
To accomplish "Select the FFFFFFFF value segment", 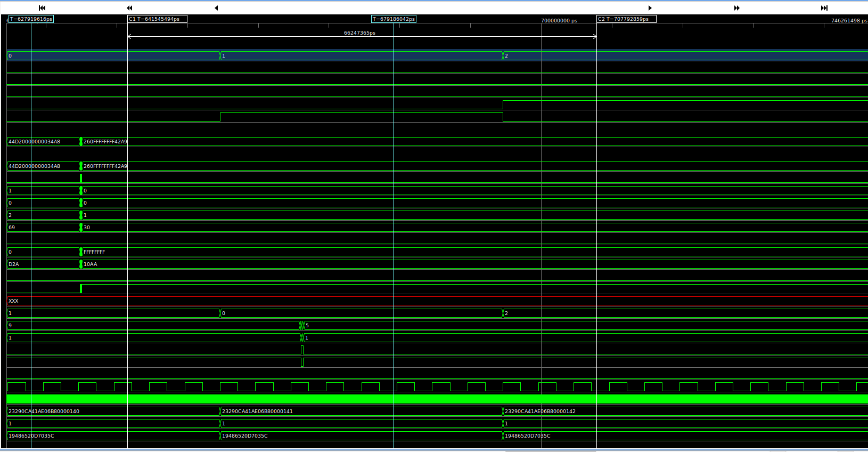I will coord(94,252).
